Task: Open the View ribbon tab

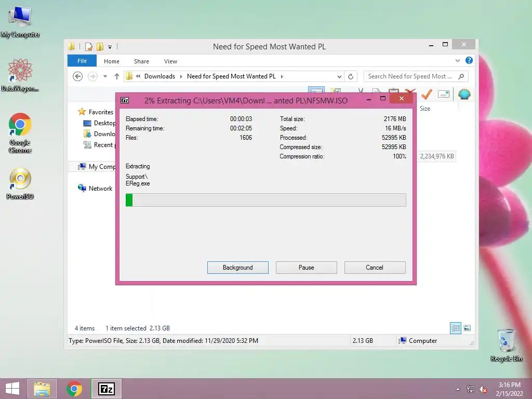Action: [x=170, y=61]
